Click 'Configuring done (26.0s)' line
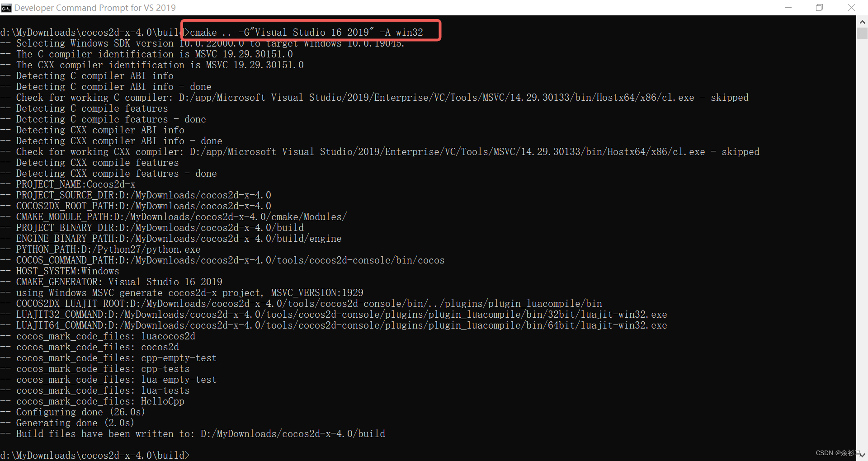The height and width of the screenshot is (461, 868). [x=73, y=412]
